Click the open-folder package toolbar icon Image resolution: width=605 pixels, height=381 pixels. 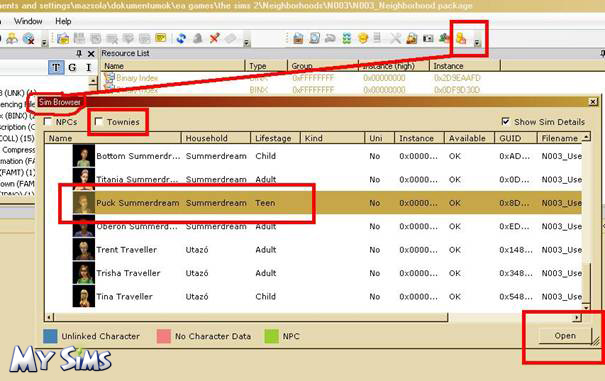[63, 38]
